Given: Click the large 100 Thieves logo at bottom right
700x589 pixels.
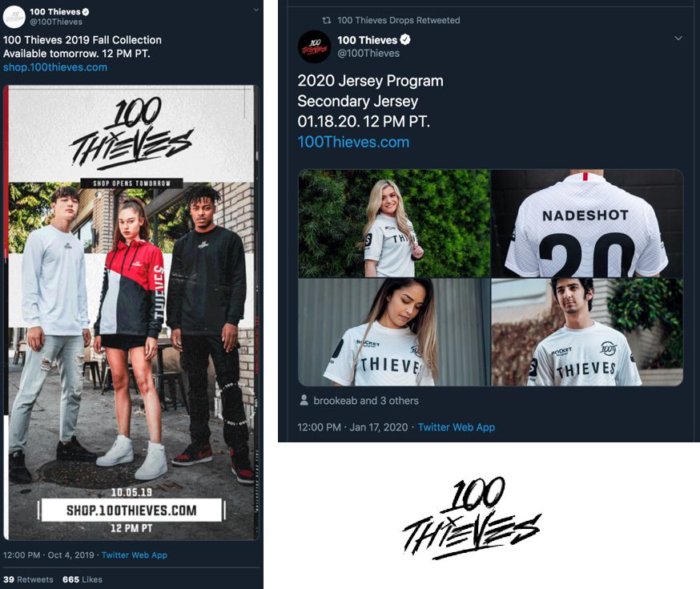Looking at the screenshot, I should pyautogui.click(x=472, y=518).
